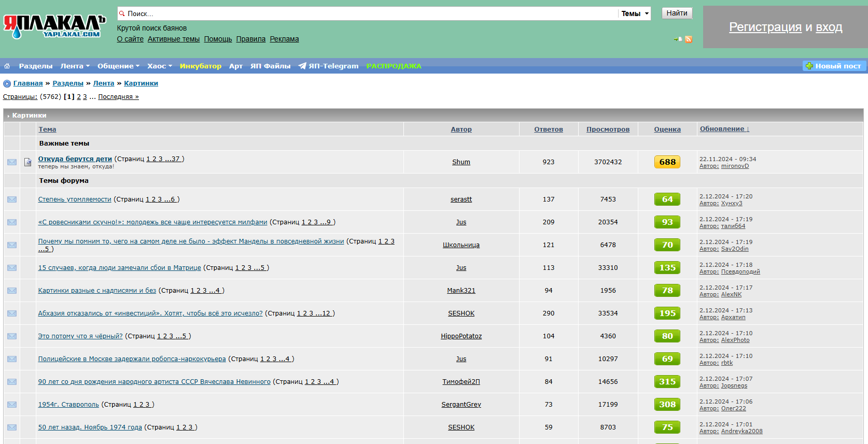The image size is (868, 444).
Task: Click envelope icon for Картинки разные topic
Action: 12,291
